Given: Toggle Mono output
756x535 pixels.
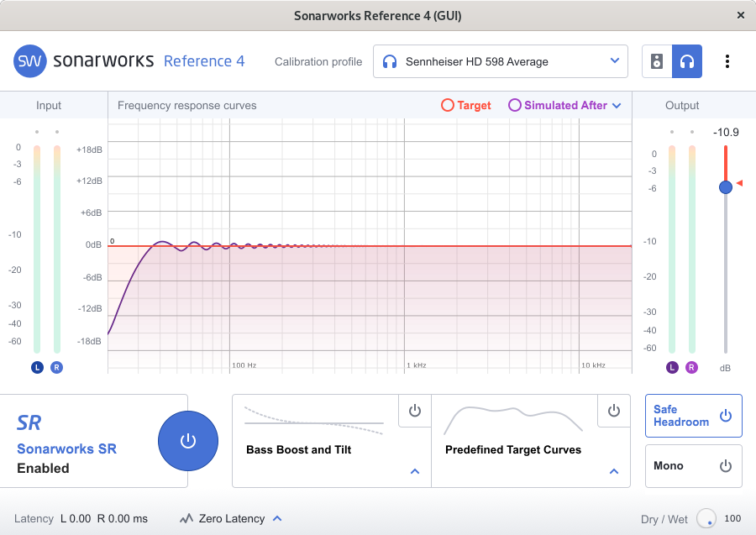Looking at the screenshot, I should click(693, 465).
